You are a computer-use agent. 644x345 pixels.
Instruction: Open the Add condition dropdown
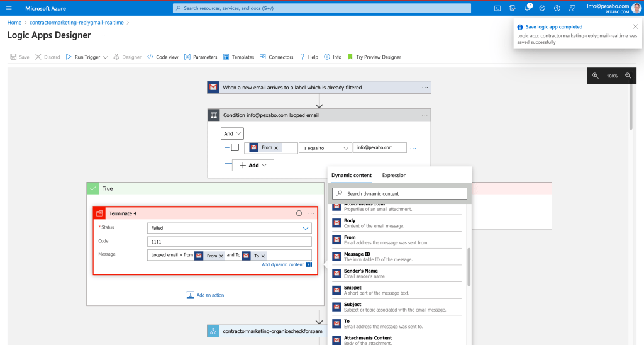point(253,166)
